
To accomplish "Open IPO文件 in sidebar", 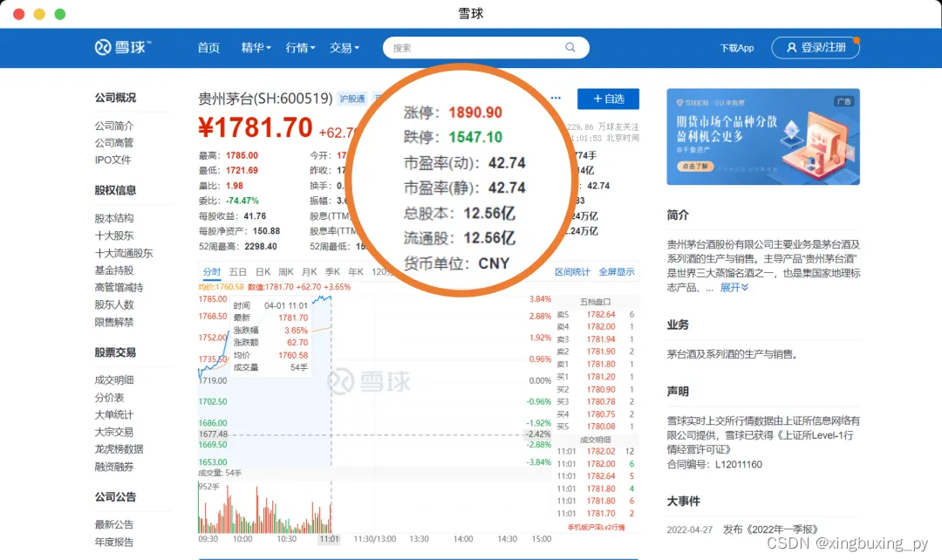I will click(113, 160).
